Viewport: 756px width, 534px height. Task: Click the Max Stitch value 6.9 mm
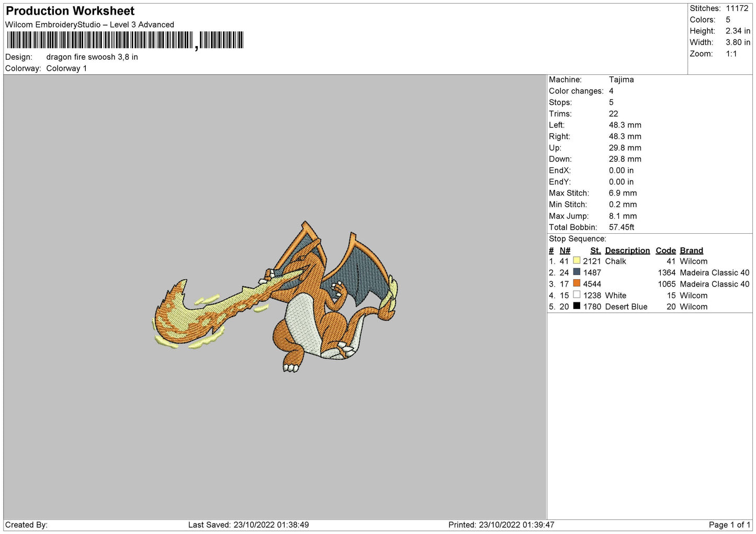(x=623, y=194)
